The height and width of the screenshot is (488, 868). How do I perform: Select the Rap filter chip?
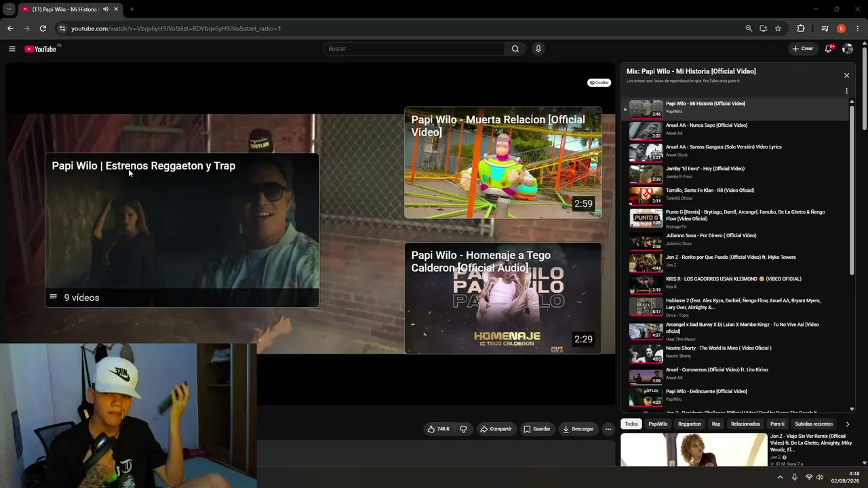(x=716, y=424)
